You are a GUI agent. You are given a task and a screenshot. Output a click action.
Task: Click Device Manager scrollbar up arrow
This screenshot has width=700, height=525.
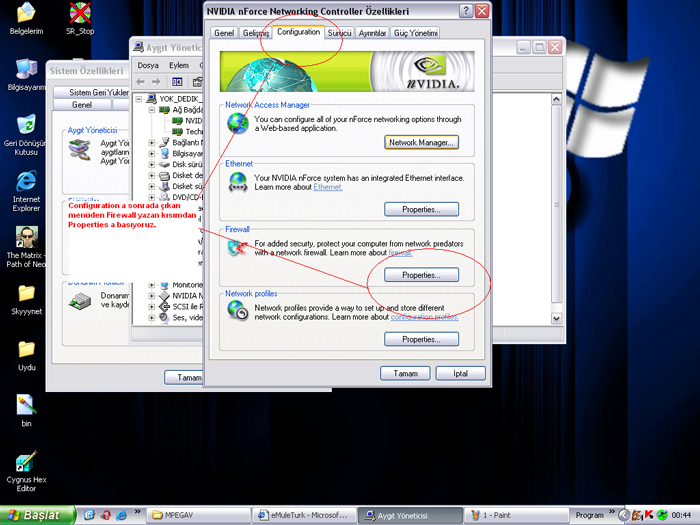coord(556,99)
